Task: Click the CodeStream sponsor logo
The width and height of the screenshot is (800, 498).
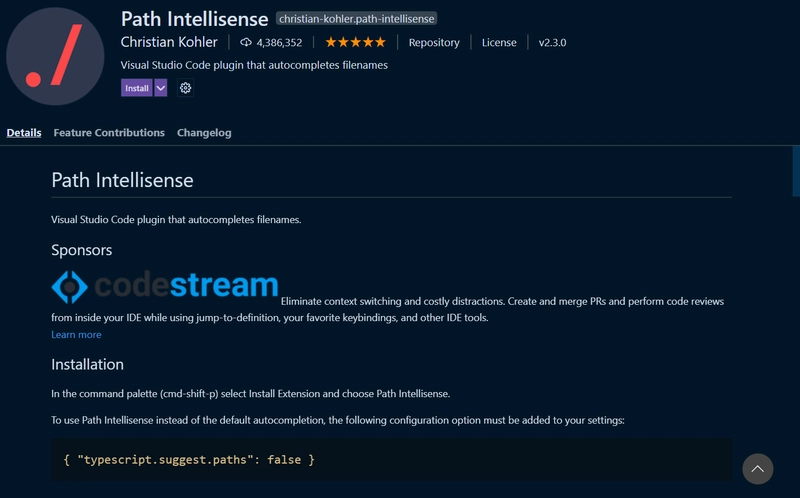Action: pyautogui.click(x=165, y=286)
